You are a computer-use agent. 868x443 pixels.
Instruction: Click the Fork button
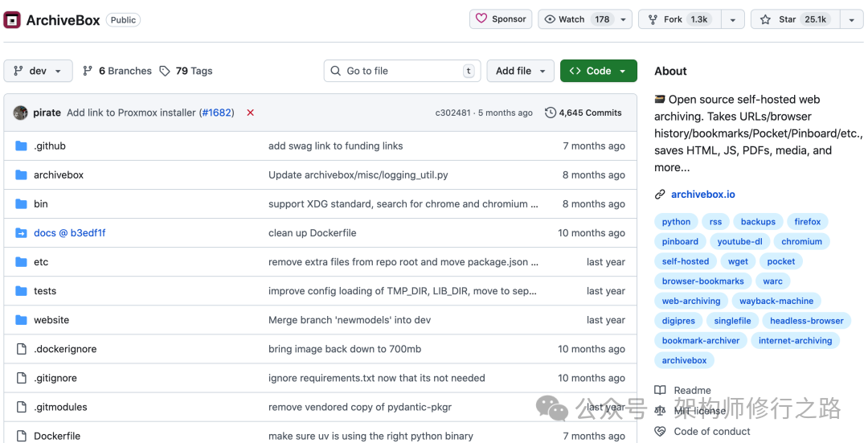pos(680,19)
